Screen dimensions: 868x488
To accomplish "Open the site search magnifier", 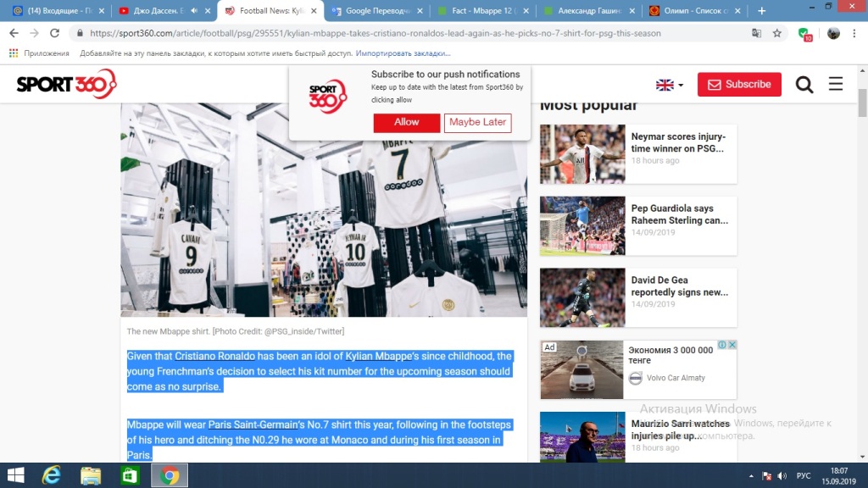I will tap(804, 84).
